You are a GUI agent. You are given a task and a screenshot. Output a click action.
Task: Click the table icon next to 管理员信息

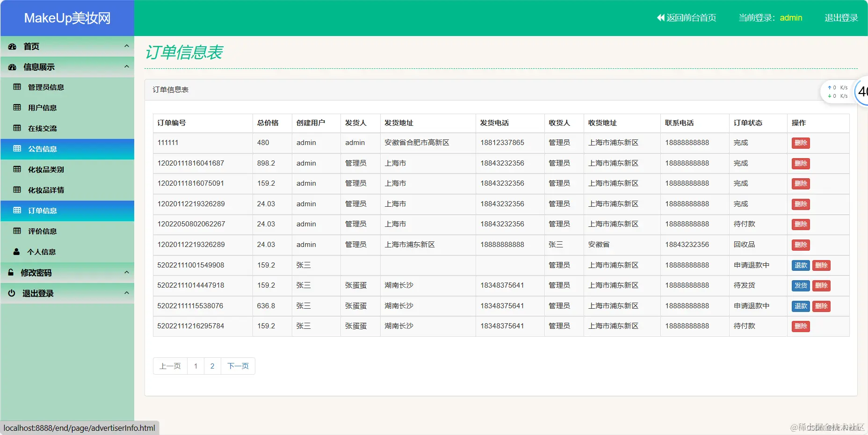point(17,87)
